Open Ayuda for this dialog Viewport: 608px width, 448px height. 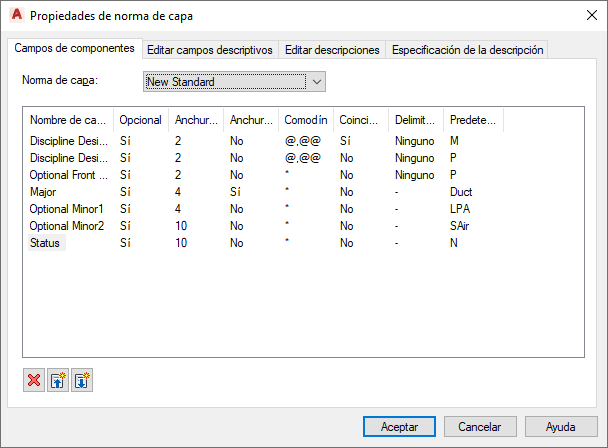562,426
